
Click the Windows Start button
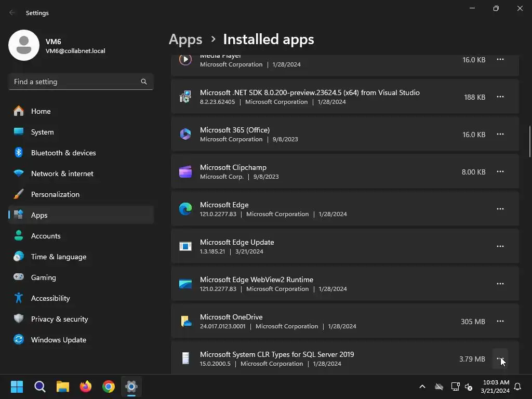(x=17, y=387)
